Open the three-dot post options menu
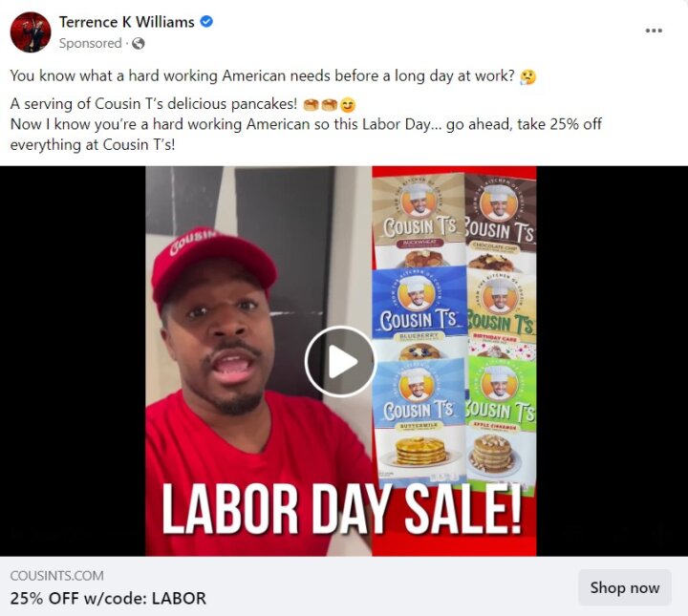This screenshot has width=688, height=616. (654, 31)
